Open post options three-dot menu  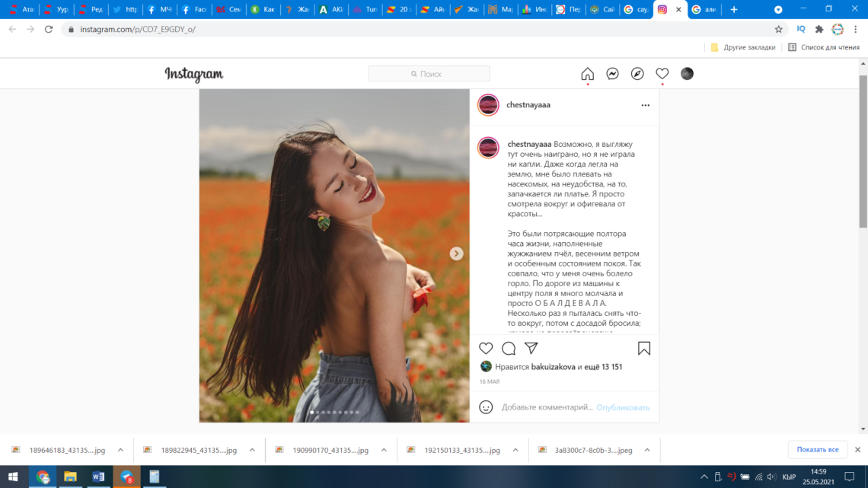click(645, 105)
